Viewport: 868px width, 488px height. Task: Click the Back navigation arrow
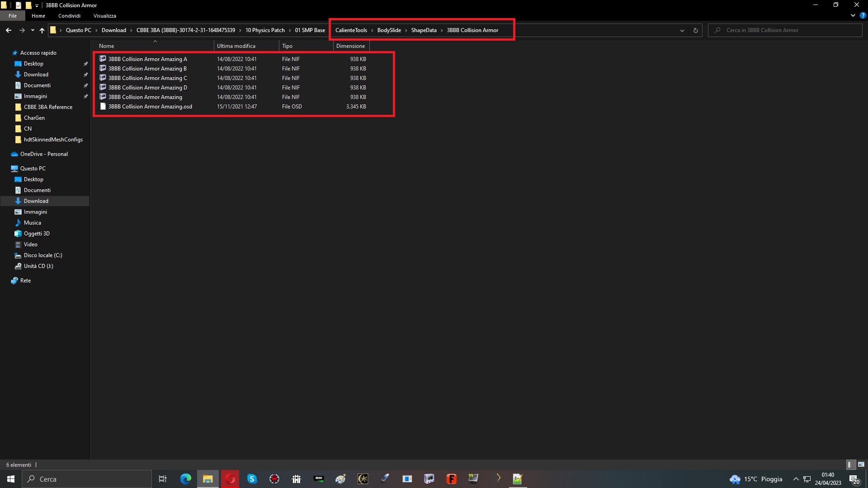pos(9,30)
